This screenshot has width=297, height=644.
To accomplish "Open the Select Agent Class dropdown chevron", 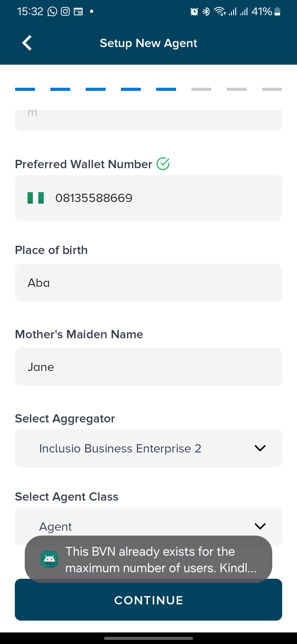I will [x=260, y=526].
